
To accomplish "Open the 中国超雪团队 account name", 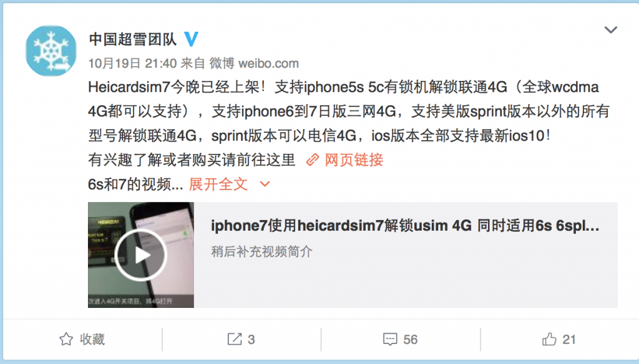I will point(133,39).
